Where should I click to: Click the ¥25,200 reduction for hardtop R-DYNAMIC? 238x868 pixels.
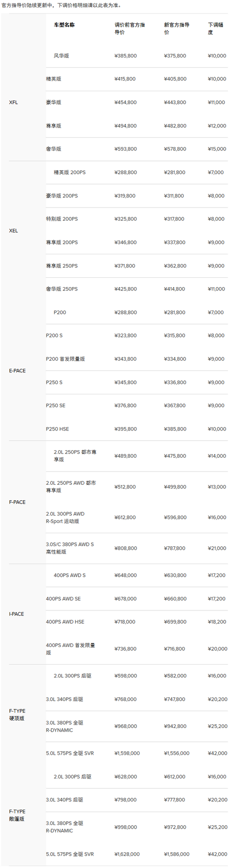click(218, 726)
